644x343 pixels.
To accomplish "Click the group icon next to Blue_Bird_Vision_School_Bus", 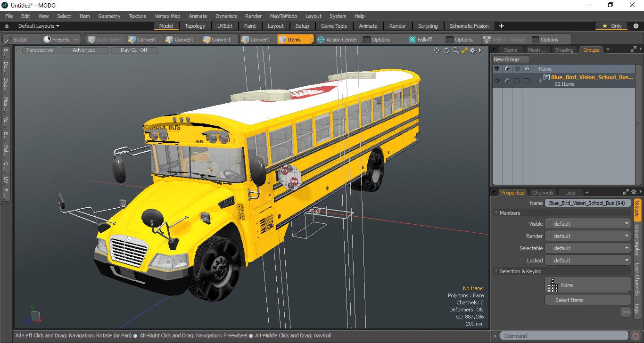I will click(547, 77).
